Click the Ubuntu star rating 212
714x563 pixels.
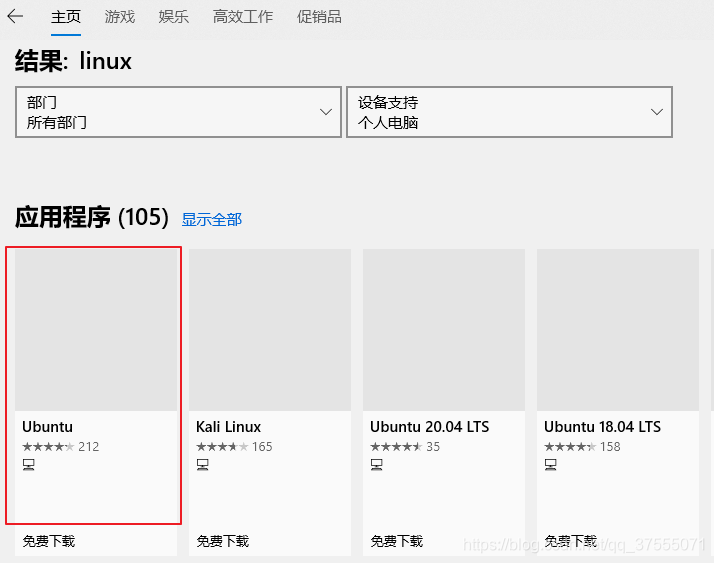coord(61,447)
